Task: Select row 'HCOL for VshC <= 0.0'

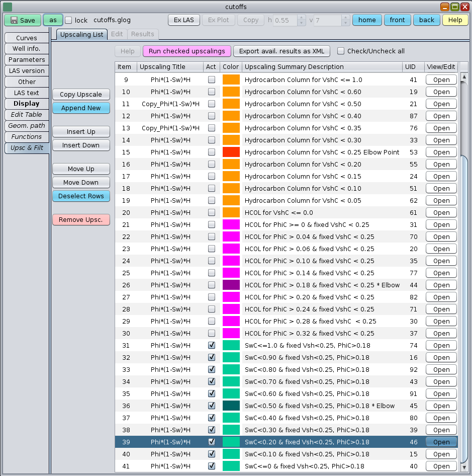Action: pyautogui.click(x=287, y=212)
